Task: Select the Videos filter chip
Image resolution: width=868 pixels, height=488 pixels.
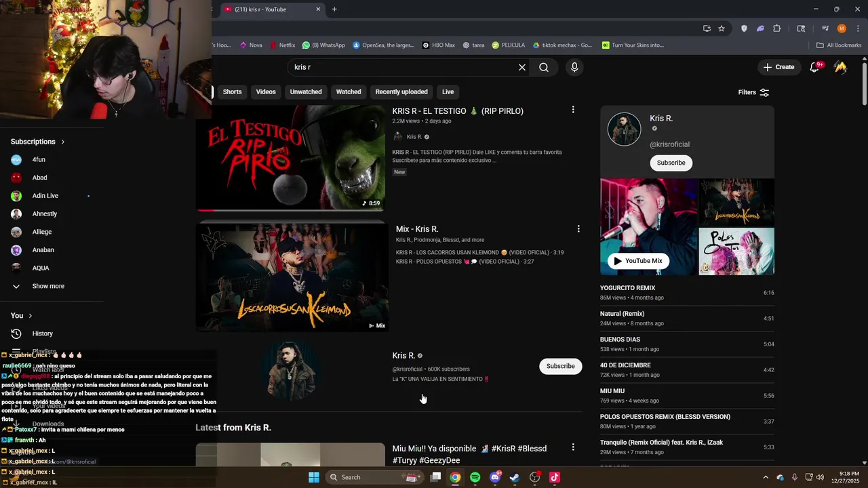Action: click(x=266, y=91)
